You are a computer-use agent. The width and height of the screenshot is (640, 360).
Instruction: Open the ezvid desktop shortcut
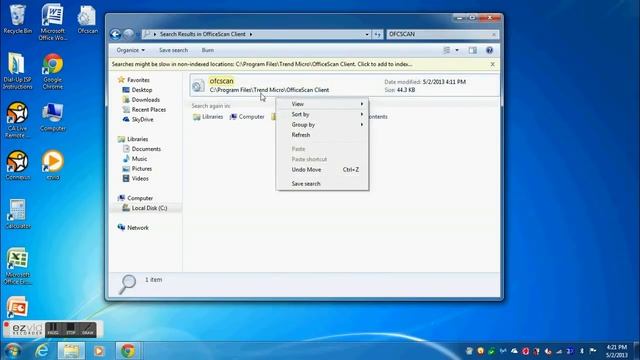[53, 165]
